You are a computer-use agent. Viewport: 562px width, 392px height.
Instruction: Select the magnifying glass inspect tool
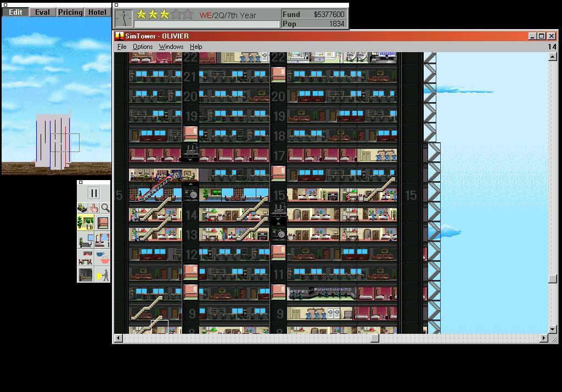(x=105, y=208)
